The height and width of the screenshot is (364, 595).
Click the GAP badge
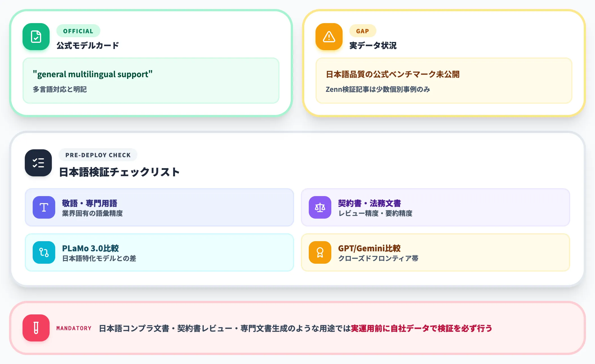point(363,31)
